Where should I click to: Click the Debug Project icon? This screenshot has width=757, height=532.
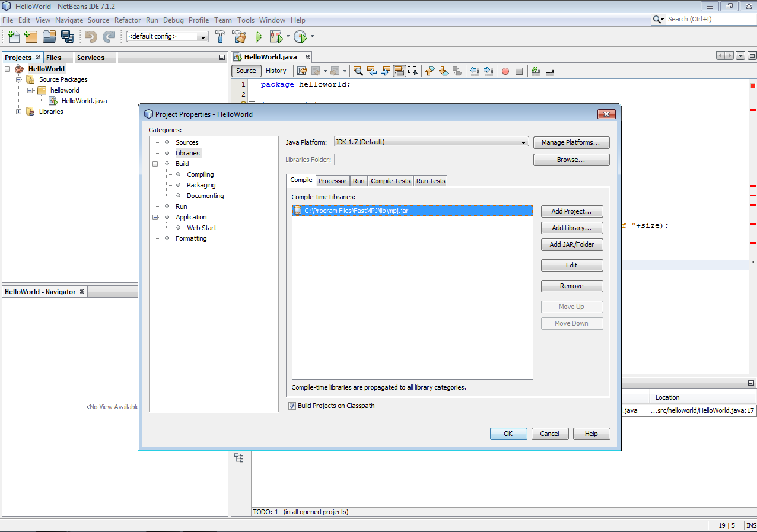pos(276,37)
